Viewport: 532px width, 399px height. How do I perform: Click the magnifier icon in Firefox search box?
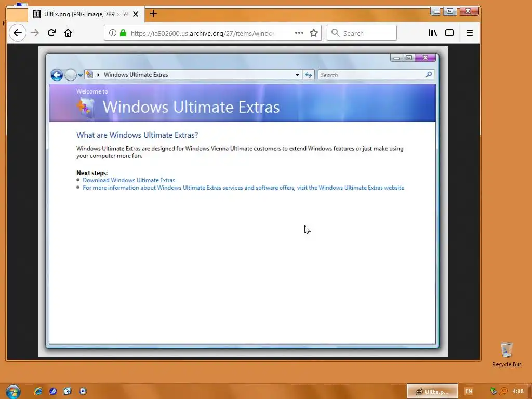[x=335, y=33]
